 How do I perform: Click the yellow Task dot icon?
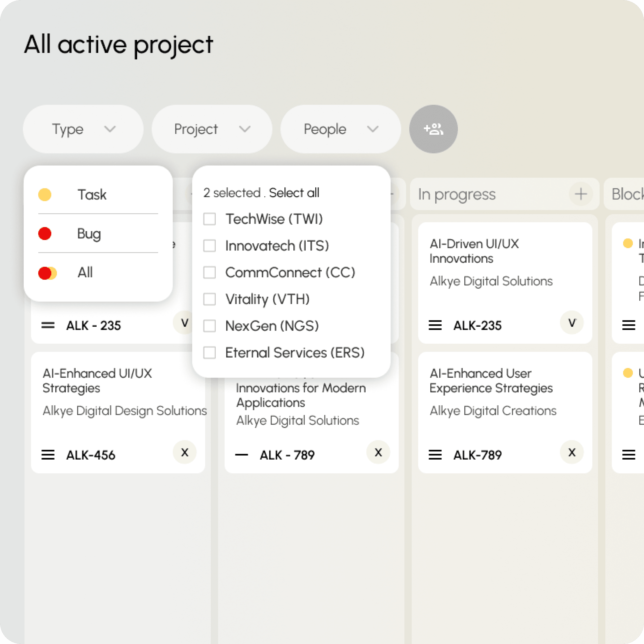click(45, 195)
